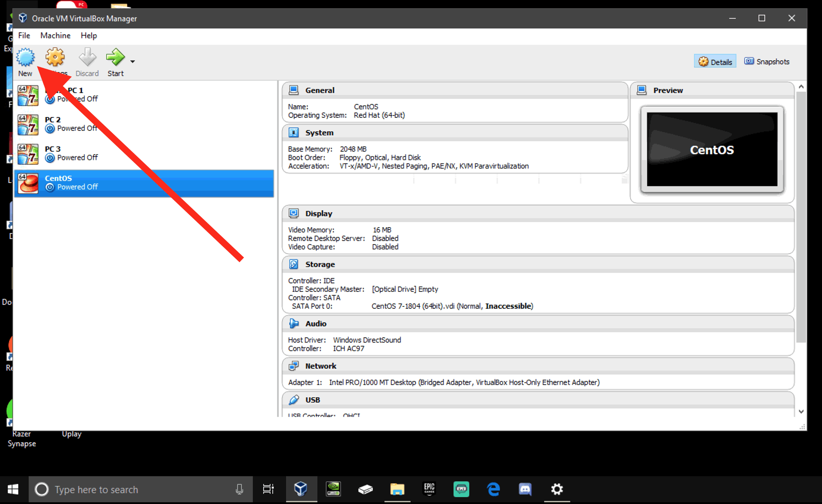The image size is (822, 504).
Task: Click the New virtual machine icon
Action: point(25,58)
